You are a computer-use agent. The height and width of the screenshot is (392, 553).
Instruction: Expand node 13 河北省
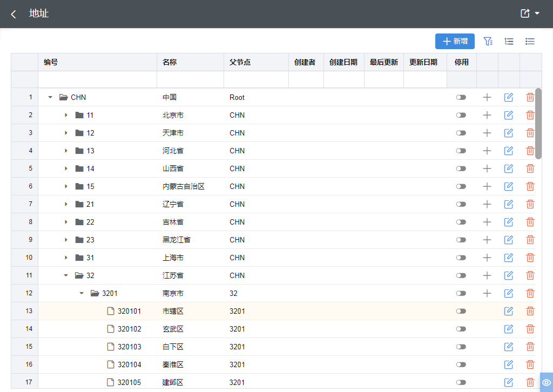pos(66,151)
